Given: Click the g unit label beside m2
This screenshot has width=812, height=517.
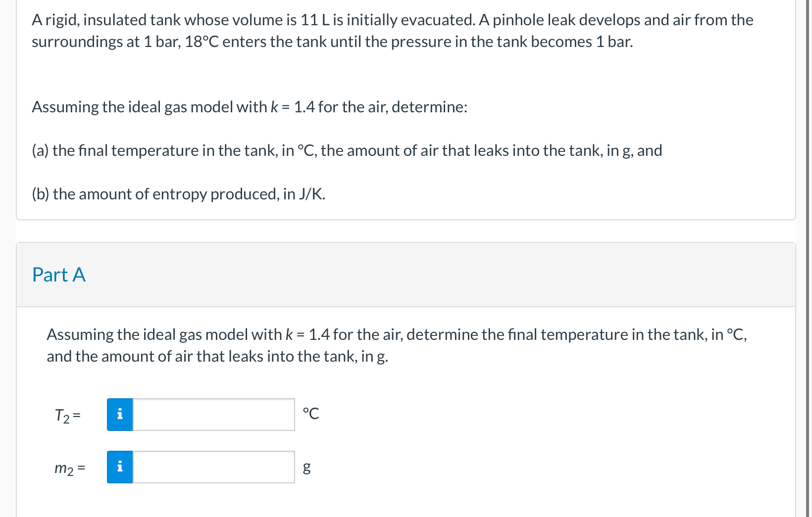Looking at the screenshot, I should 306,468.
